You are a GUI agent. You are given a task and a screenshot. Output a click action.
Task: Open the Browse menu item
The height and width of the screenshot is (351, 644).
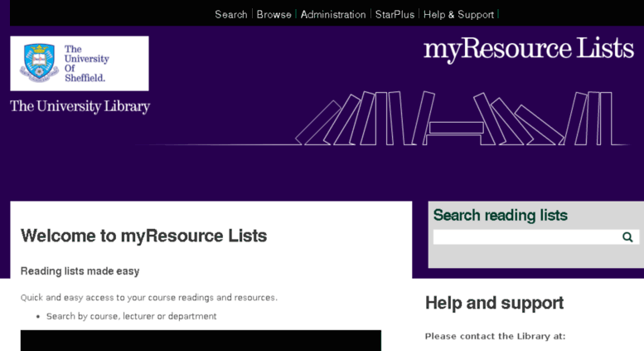(274, 14)
